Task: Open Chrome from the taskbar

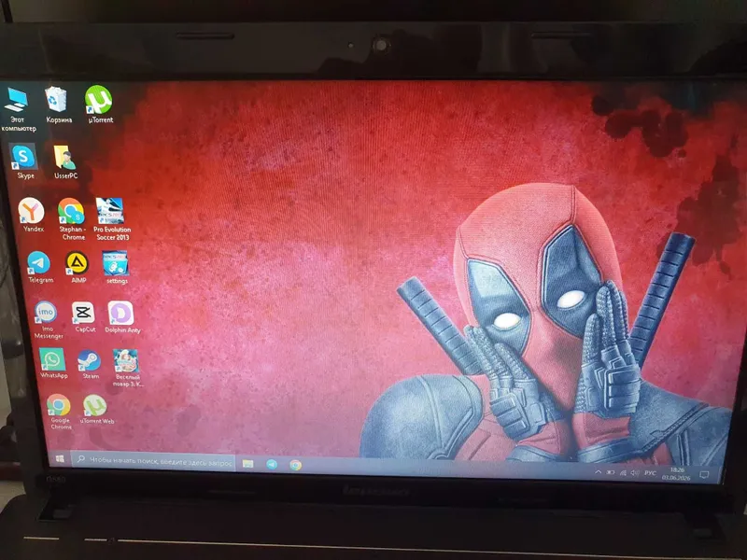Action: point(295,465)
